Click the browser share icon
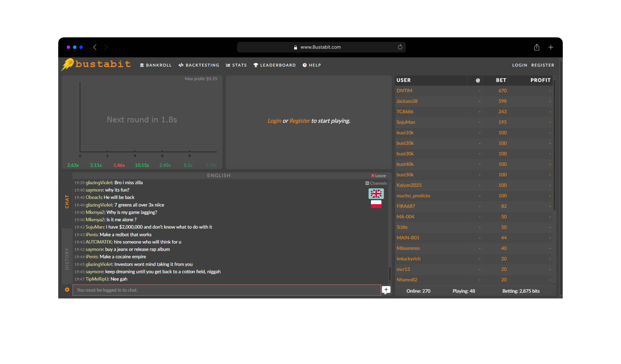Image resolution: width=621 pixels, height=364 pixels. 537,47
